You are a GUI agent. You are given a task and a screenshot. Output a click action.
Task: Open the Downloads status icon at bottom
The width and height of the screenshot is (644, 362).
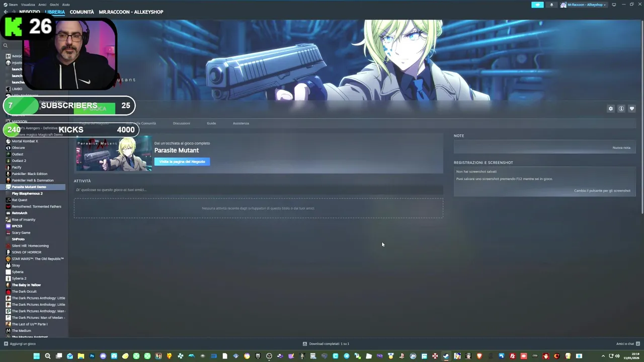(305, 344)
